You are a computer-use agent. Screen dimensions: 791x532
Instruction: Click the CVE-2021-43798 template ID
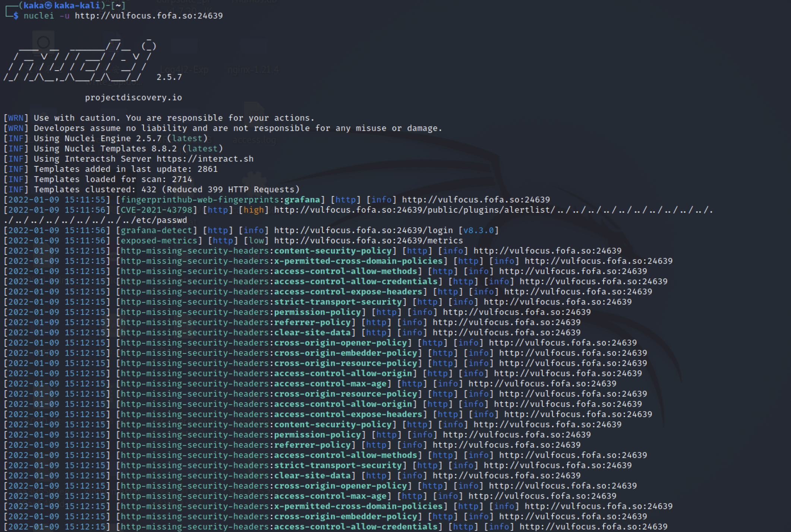156,210
